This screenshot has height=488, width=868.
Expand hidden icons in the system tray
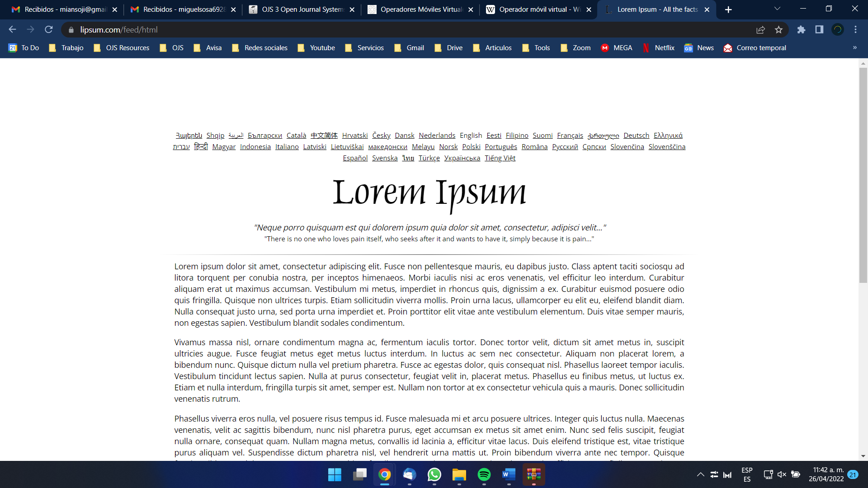[700, 474]
